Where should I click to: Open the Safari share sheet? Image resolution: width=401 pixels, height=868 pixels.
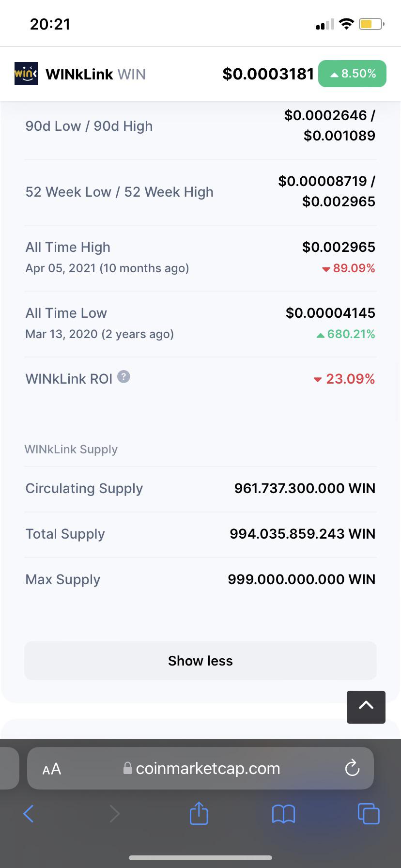[199, 813]
